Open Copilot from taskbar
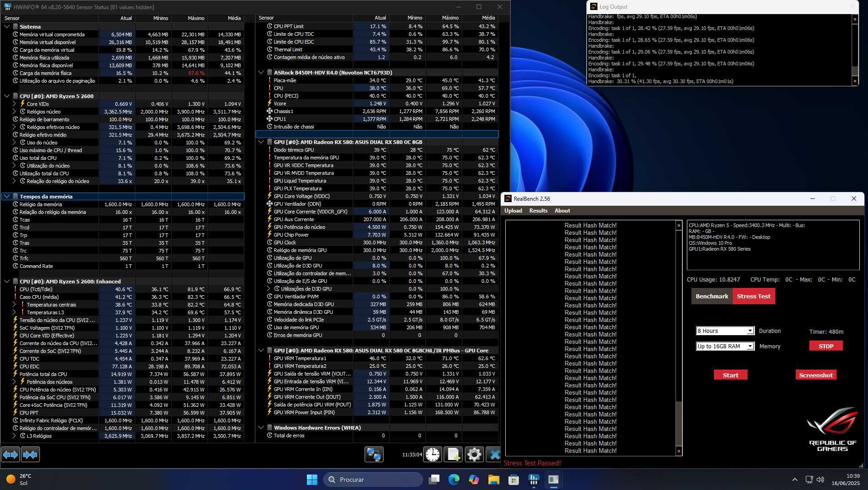The height and width of the screenshot is (490, 868). coord(474,480)
